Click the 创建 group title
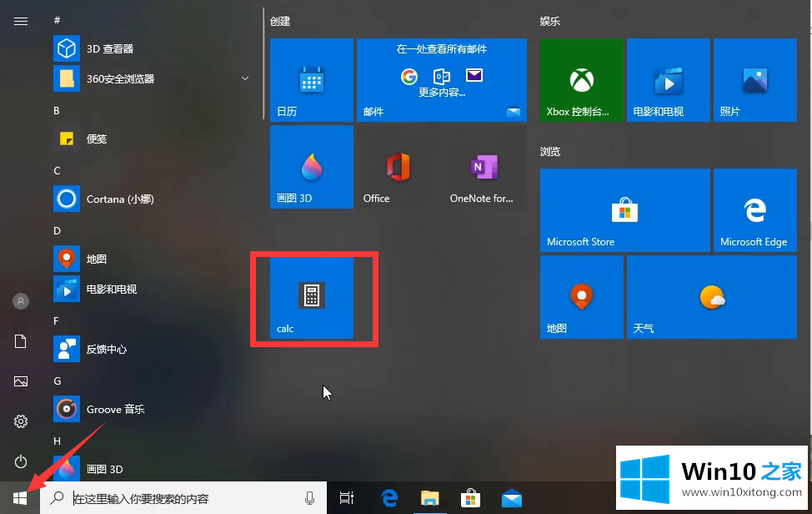The width and height of the screenshot is (812, 514). pyautogui.click(x=279, y=21)
